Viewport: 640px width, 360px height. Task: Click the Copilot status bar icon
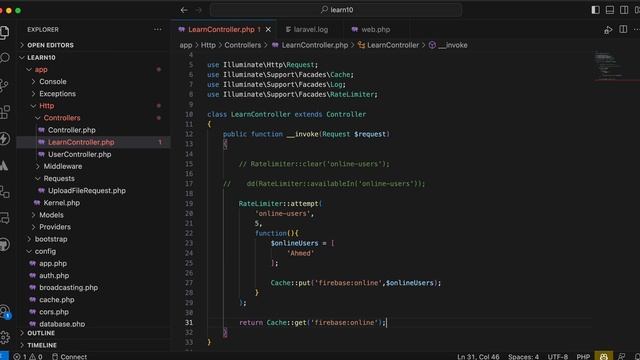tap(604, 356)
